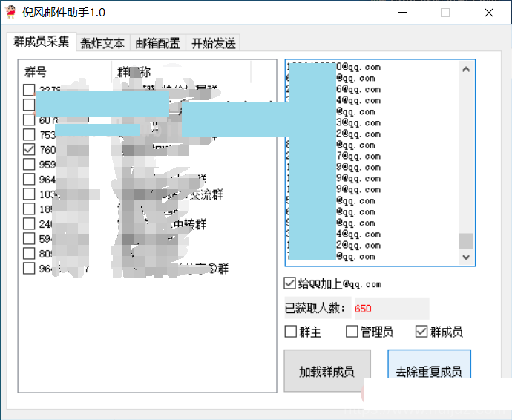
Task: Click the email list scroll up arrow
Action: click(466, 69)
